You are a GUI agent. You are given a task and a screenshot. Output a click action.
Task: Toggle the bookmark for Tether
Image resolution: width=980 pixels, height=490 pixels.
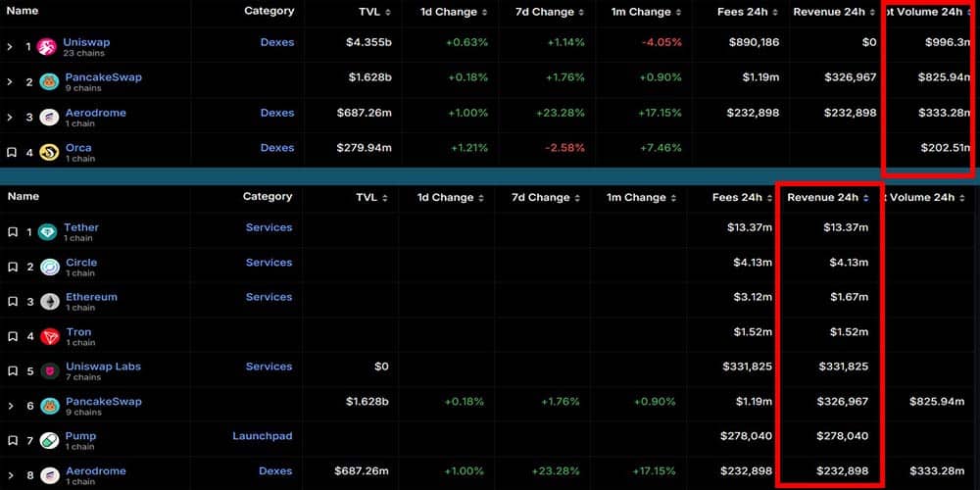tap(12, 232)
